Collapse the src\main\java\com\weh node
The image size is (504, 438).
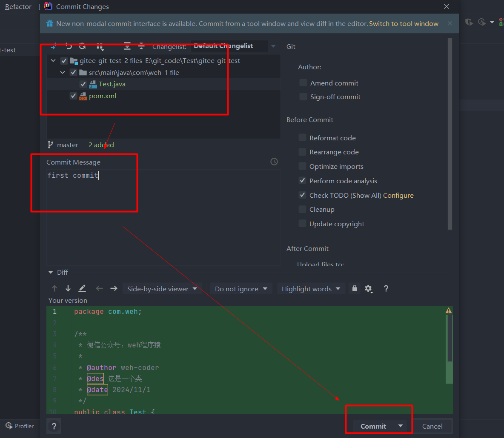pyautogui.click(x=63, y=73)
